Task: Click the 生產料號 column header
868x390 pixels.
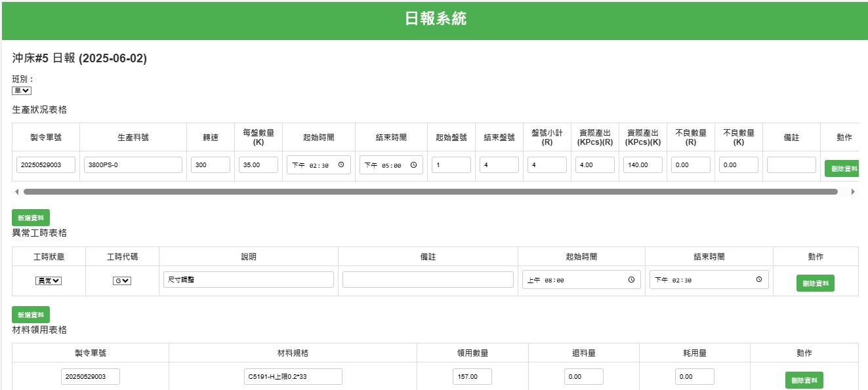Action: point(133,138)
